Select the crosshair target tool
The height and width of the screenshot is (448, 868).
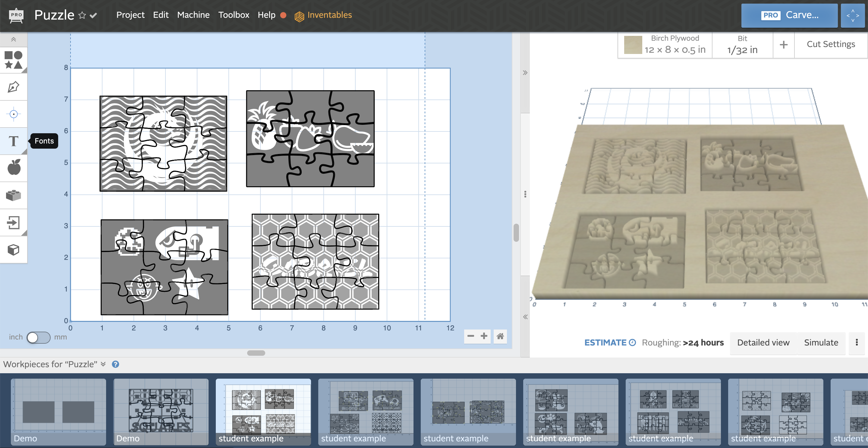tap(14, 114)
